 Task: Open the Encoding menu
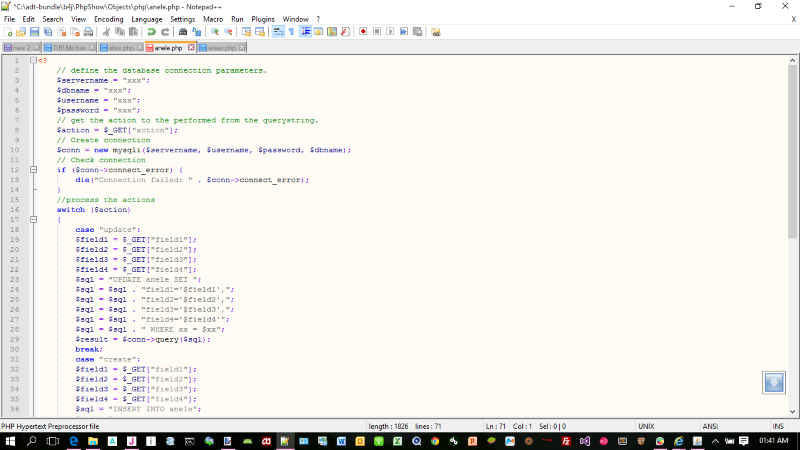(x=109, y=19)
